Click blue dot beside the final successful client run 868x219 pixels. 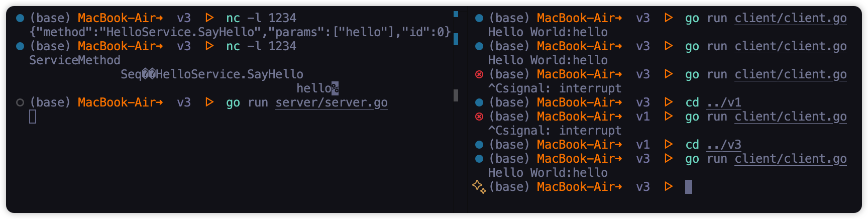coord(479,159)
